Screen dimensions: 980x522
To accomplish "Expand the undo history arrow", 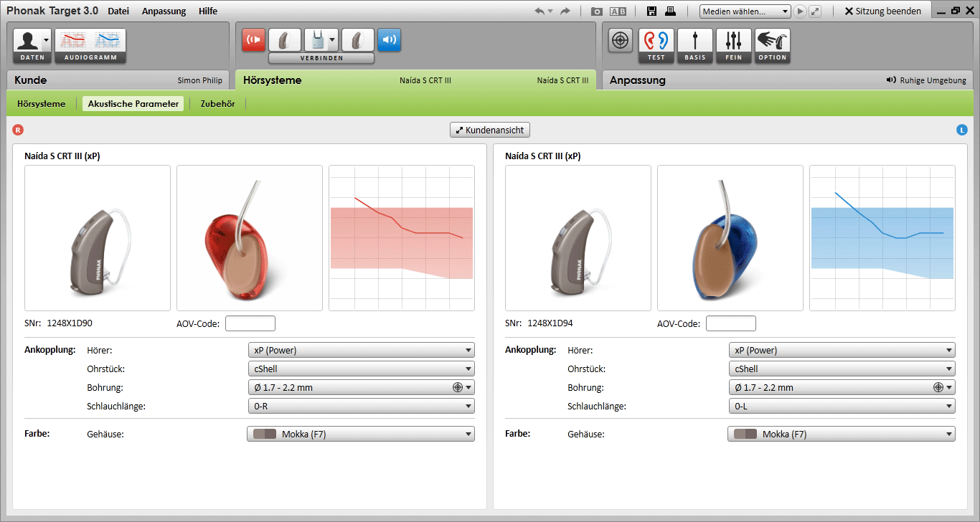I will [x=551, y=11].
